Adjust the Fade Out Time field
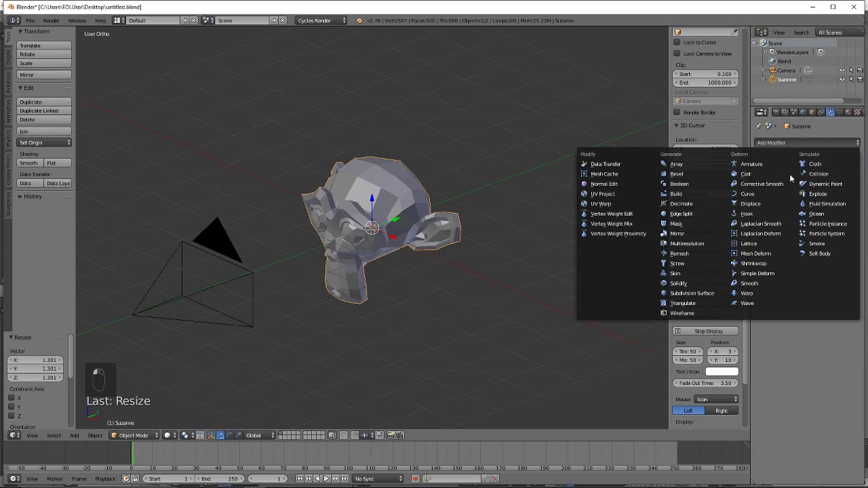The height and width of the screenshot is (488, 868). tap(705, 383)
